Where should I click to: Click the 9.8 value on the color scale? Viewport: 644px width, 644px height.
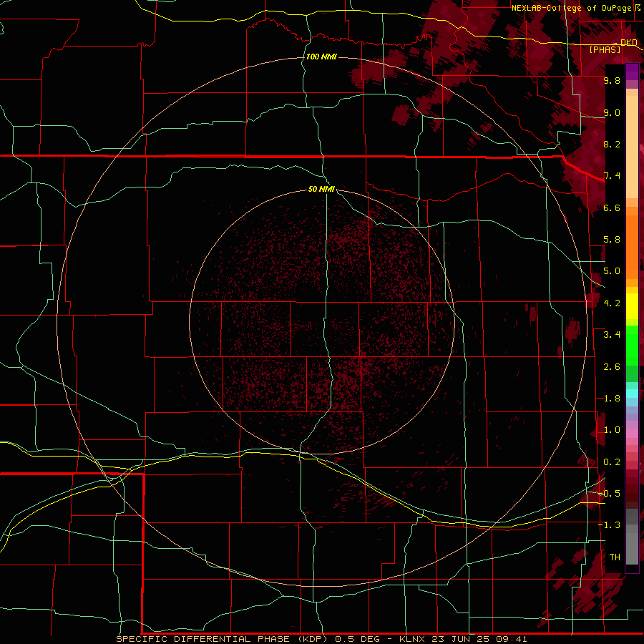(x=612, y=80)
